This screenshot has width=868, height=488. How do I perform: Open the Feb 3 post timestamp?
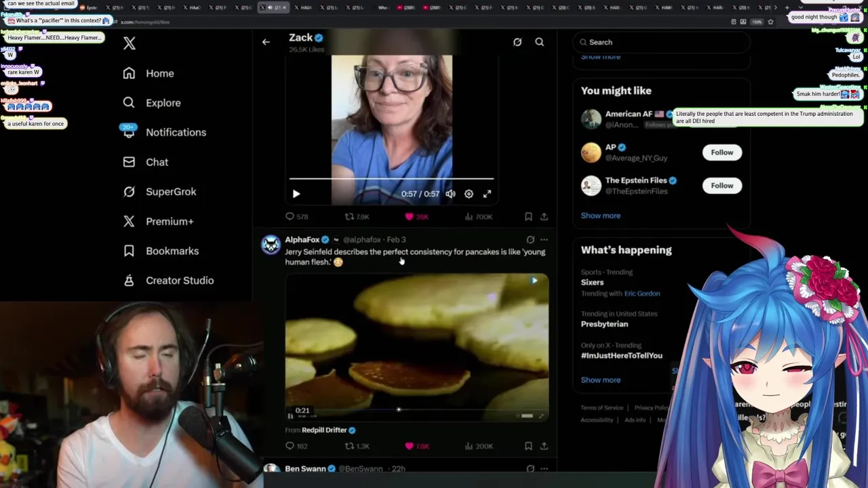coord(396,240)
